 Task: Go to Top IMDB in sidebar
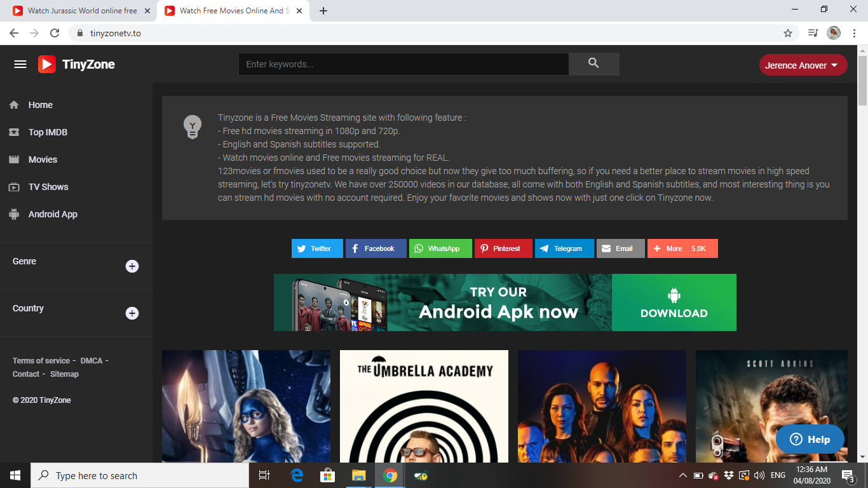[48, 132]
